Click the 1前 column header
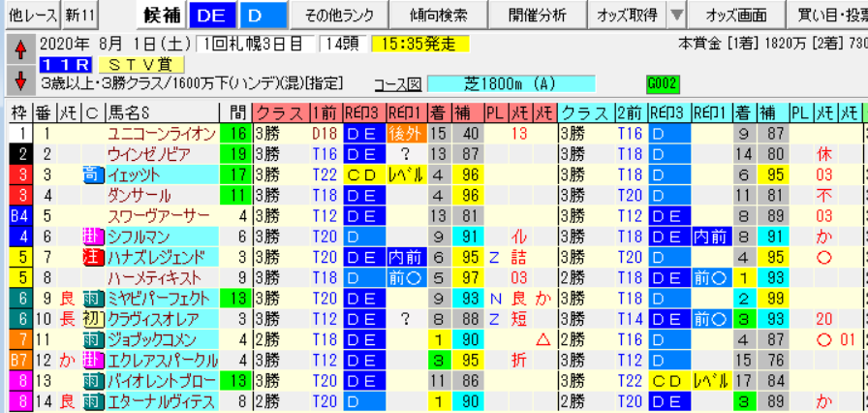This screenshot has height=413, width=868. point(325,112)
